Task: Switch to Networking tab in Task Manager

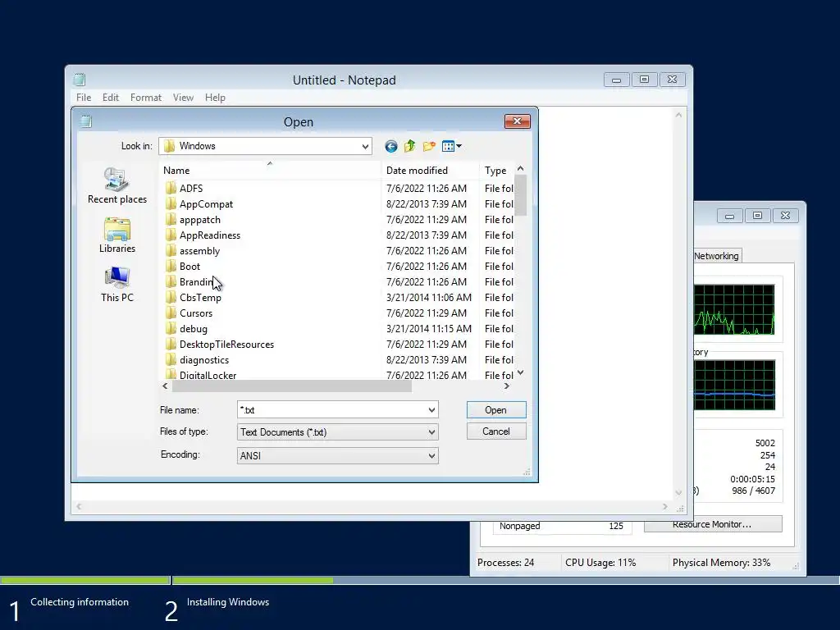Action: (716, 256)
